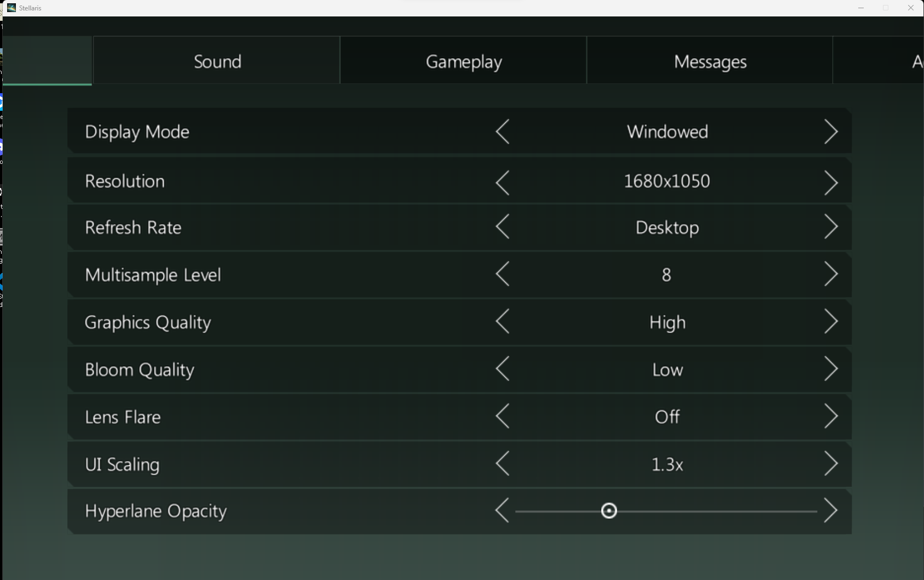Click left arrow for Display Mode
Viewport: 924px width, 580px height.
(503, 132)
